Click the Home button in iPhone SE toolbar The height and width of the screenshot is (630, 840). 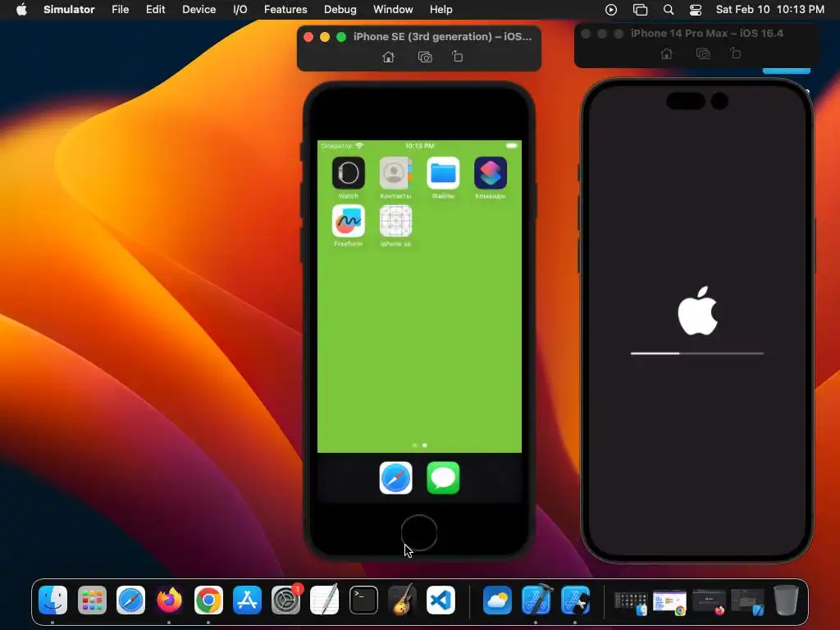pos(388,57)
